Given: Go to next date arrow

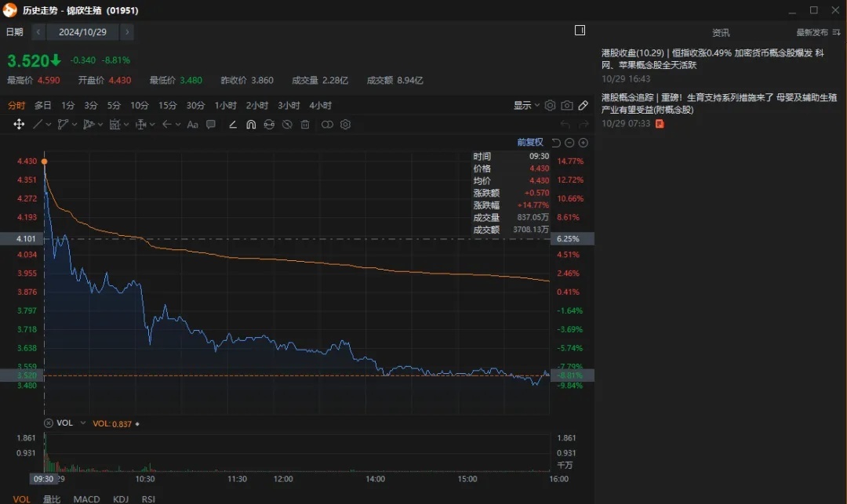Looking at the screenshot, I should (127, 32).
